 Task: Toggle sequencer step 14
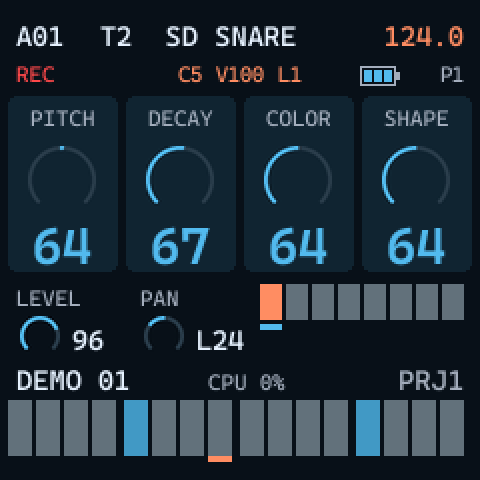click(x=396, y=428)
